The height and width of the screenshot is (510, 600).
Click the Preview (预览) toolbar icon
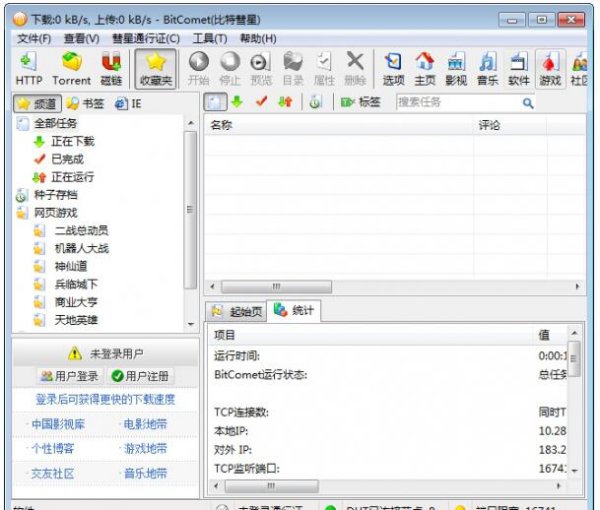pos(261,69)
